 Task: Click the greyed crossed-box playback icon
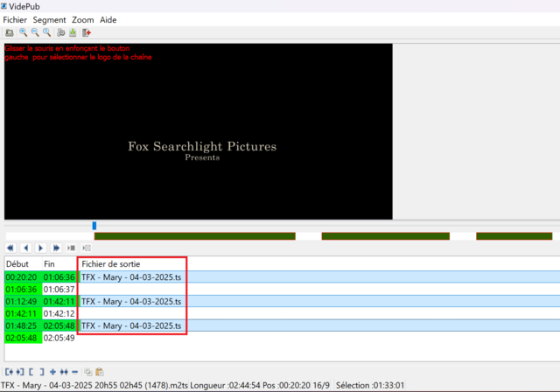click(x=87, y=248)
